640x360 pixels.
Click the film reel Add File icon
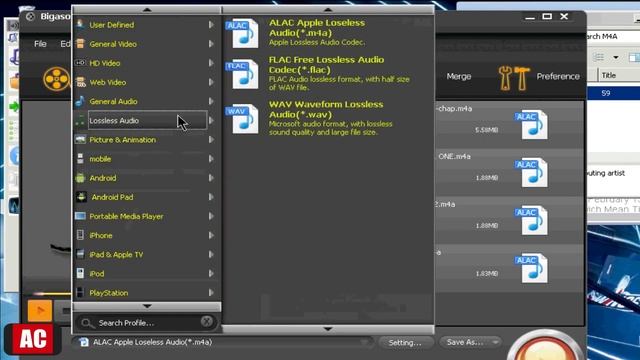coord(57,79)
